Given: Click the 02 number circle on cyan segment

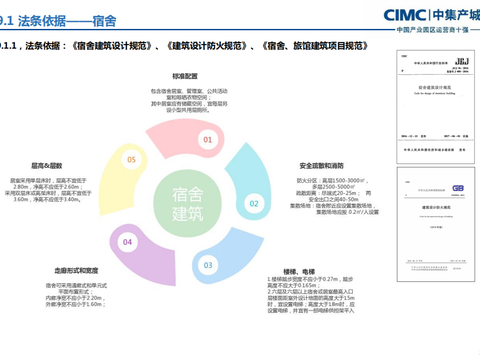Looking at the screenshot, I should tap(254, 203).
